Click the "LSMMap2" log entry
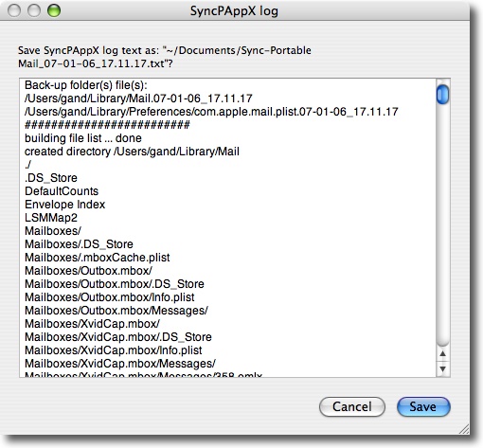The height and width of the screenshot is (448, 483). 51,218
